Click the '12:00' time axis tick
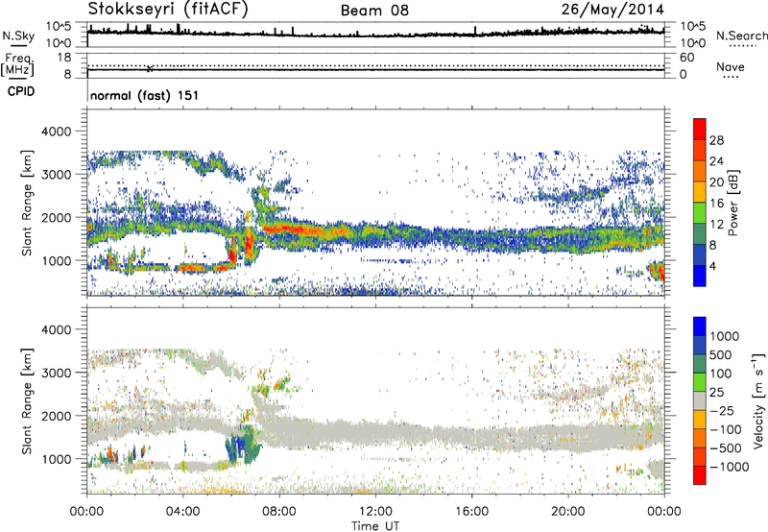The width and height of the screenshot is (768, 532). tap(375, 512)
